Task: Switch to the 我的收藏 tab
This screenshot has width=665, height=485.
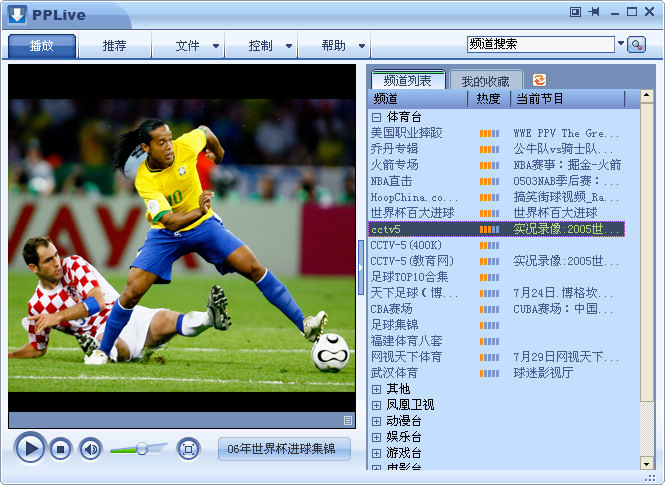Action: point(486,81)
